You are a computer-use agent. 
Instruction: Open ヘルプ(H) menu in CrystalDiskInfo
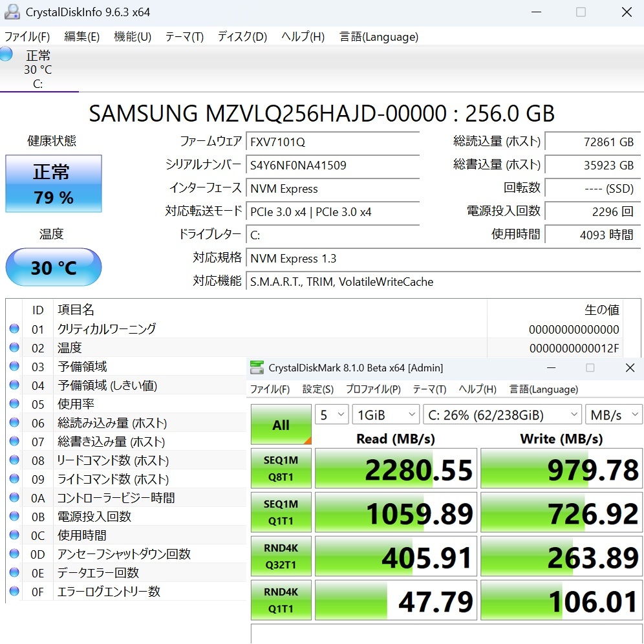[x=303, y=37]
